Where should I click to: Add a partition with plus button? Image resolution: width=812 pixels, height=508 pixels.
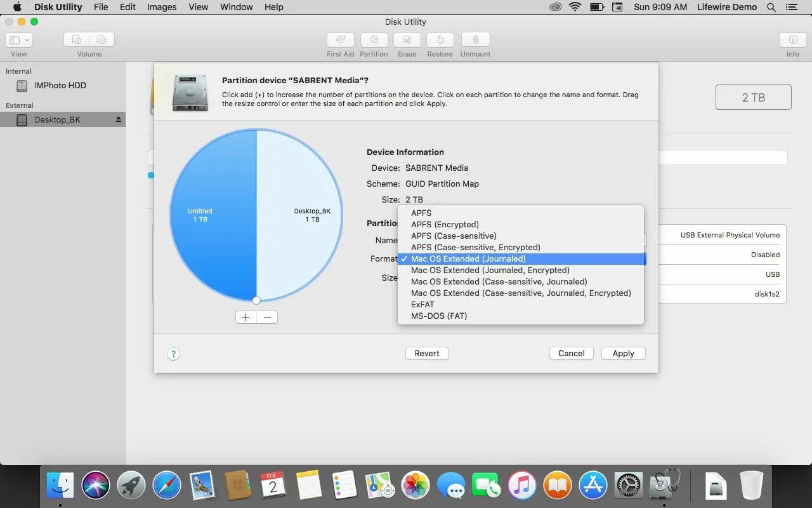pos(246,317)
